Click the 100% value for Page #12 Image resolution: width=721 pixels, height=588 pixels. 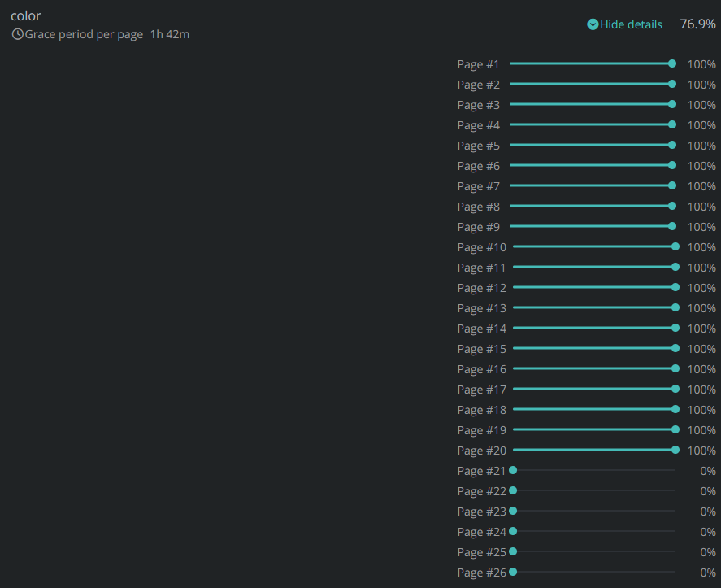click(701, 288)
